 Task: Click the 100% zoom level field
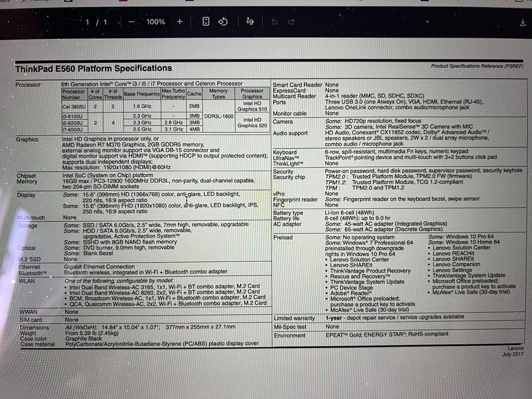156,22
